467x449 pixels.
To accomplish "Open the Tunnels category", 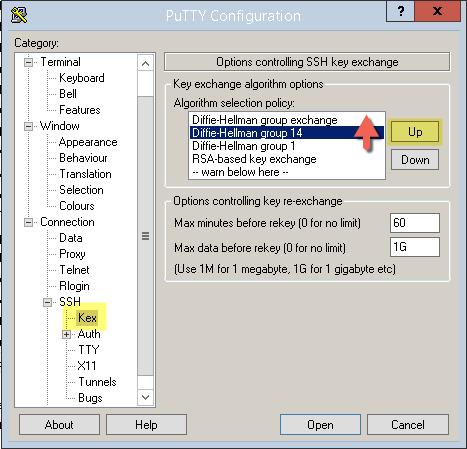I will (97, 382).
